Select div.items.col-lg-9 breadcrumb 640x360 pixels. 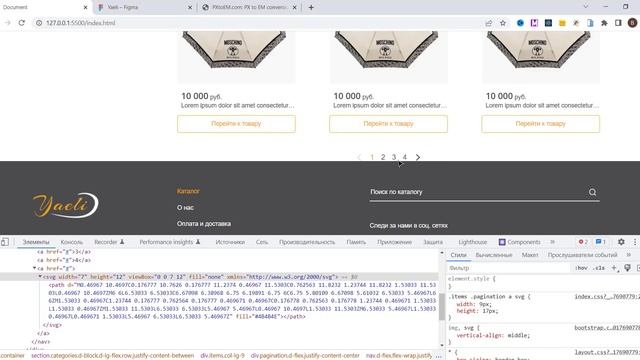click(x=222, y=356)
